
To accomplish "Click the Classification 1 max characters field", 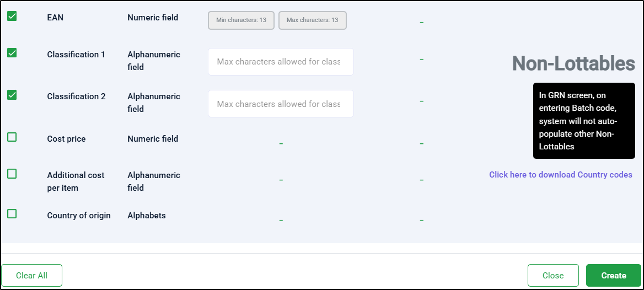I will (x=281, y=62).
